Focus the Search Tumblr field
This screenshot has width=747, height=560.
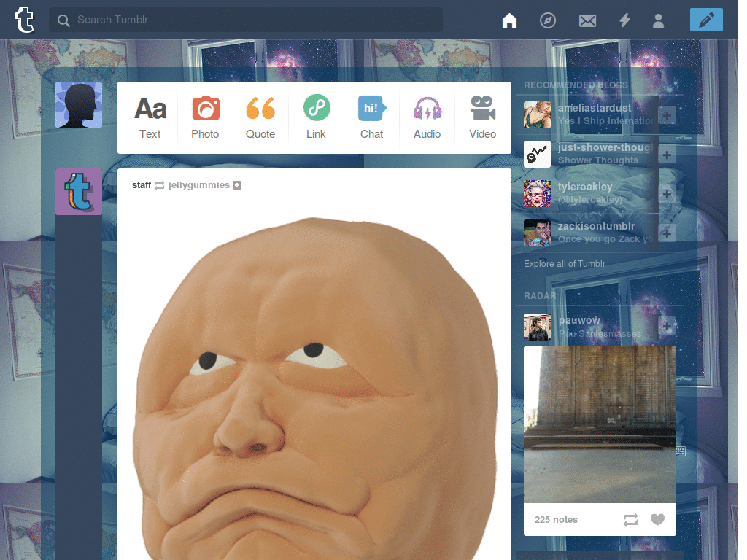[x=246, y=20]
